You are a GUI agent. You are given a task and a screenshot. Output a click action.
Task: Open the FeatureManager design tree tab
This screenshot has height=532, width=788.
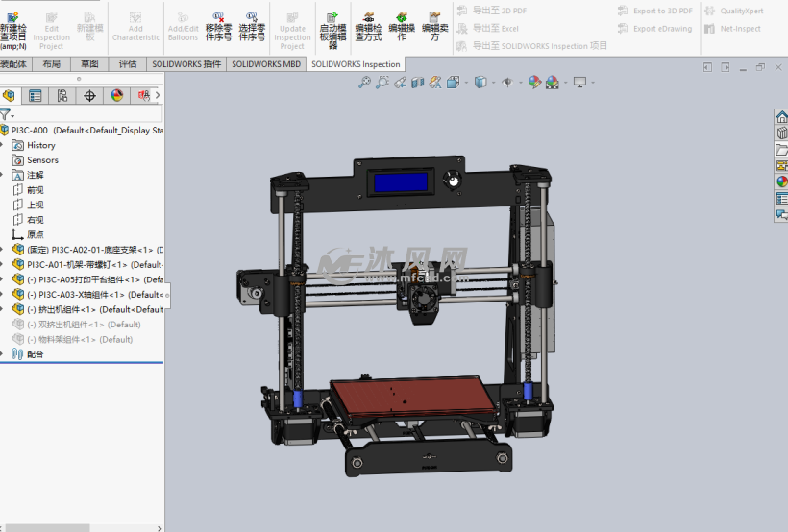(x=9, y=95)
